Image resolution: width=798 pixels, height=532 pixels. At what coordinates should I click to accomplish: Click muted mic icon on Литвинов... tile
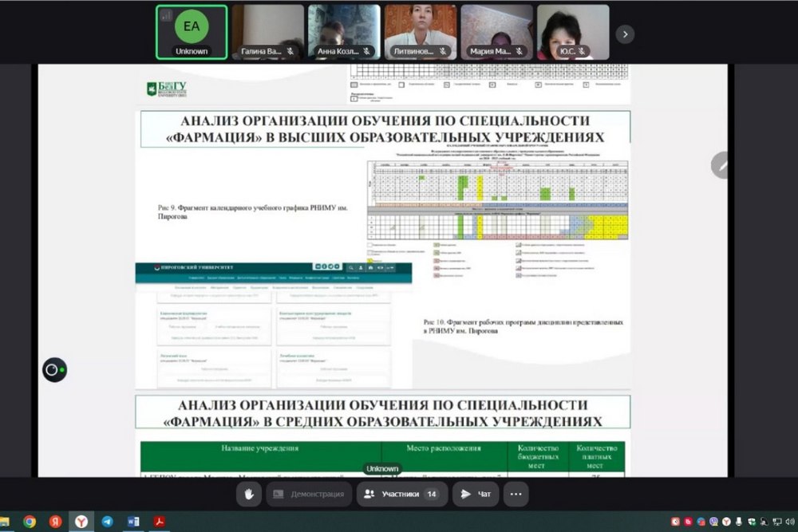[443, 51]
